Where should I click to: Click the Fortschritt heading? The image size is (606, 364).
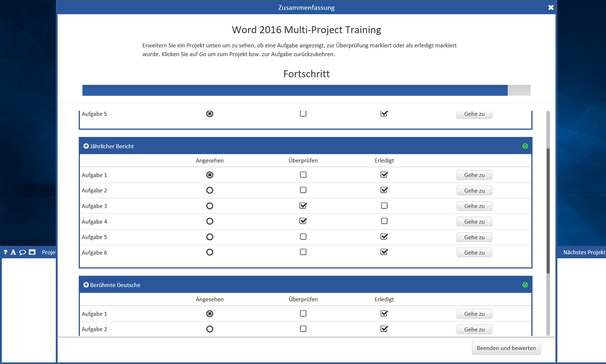(x=306, y=74)
